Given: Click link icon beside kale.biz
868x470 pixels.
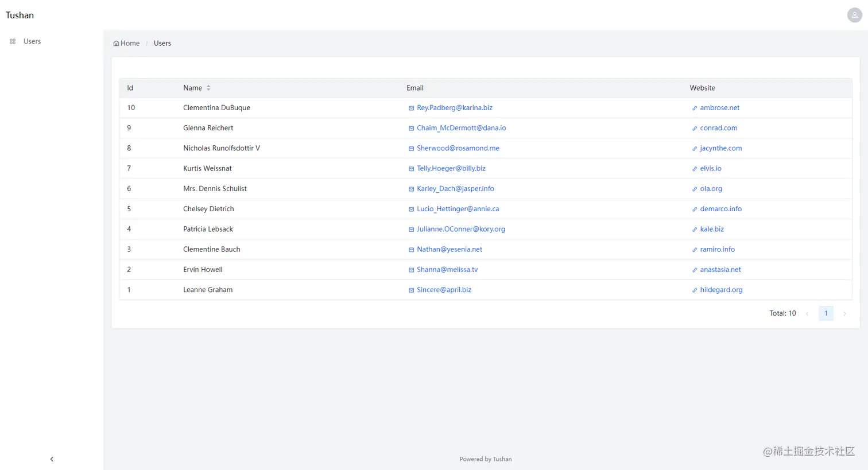Looking at the screenshot, I should pos(695,229).
